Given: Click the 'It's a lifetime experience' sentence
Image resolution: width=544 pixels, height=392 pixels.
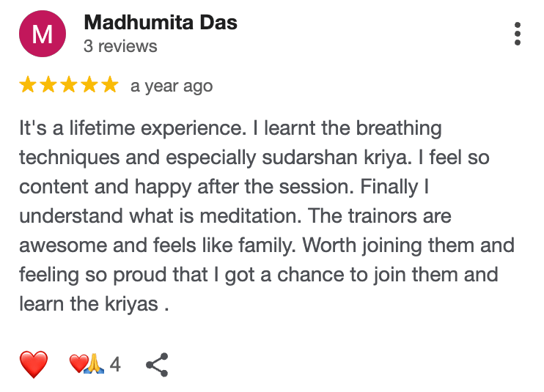Looking at the screenshot, I should (133, 128).
